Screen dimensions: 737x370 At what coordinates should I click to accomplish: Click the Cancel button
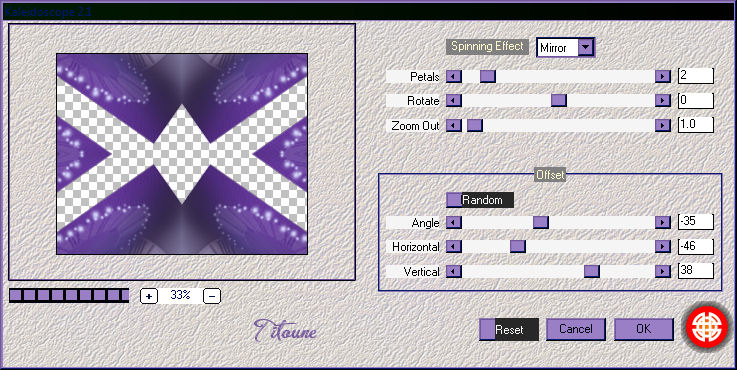(576, 329)
